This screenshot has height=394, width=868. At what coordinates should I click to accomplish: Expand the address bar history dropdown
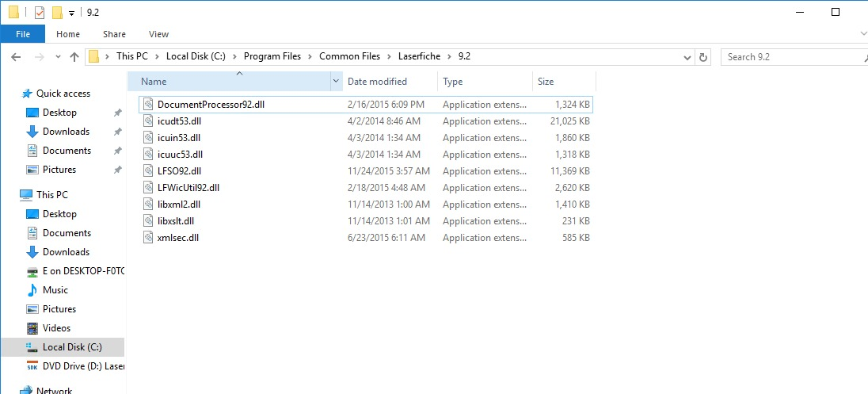point(687,57)
